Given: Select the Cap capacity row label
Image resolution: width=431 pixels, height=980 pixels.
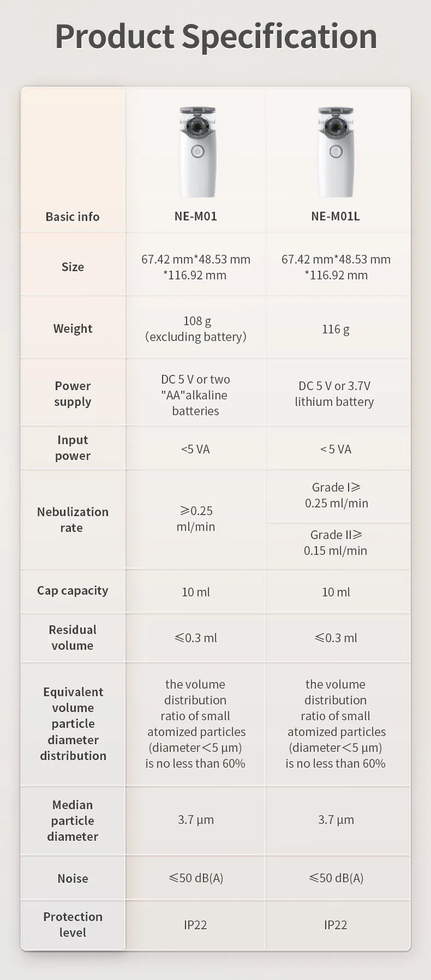Looking at the screenshot, I should click(73, 590).
